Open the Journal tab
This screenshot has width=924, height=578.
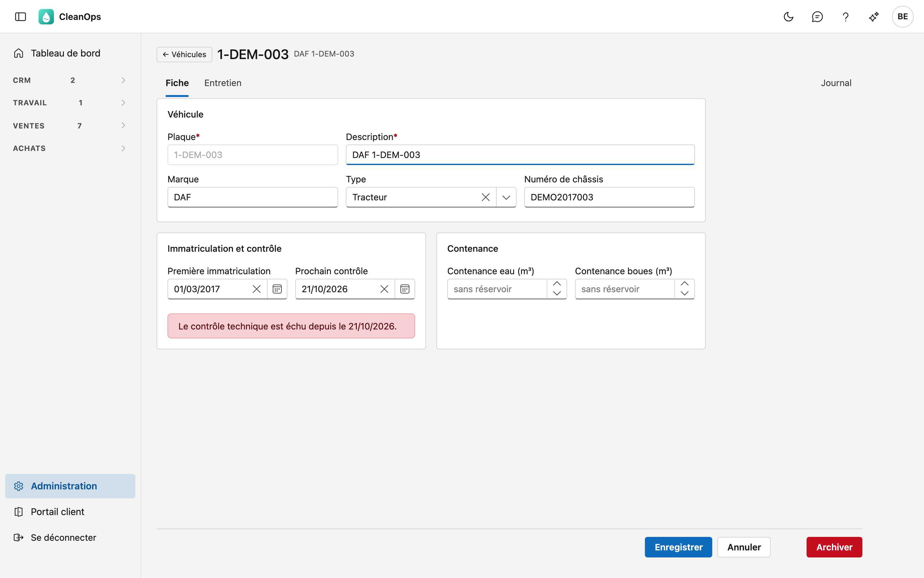[x=836, y=83]
